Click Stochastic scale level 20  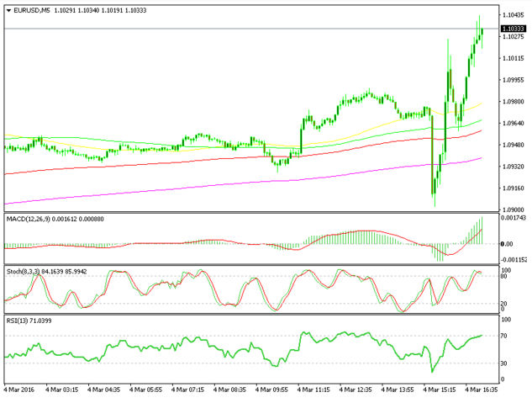[x=503, y=304]
